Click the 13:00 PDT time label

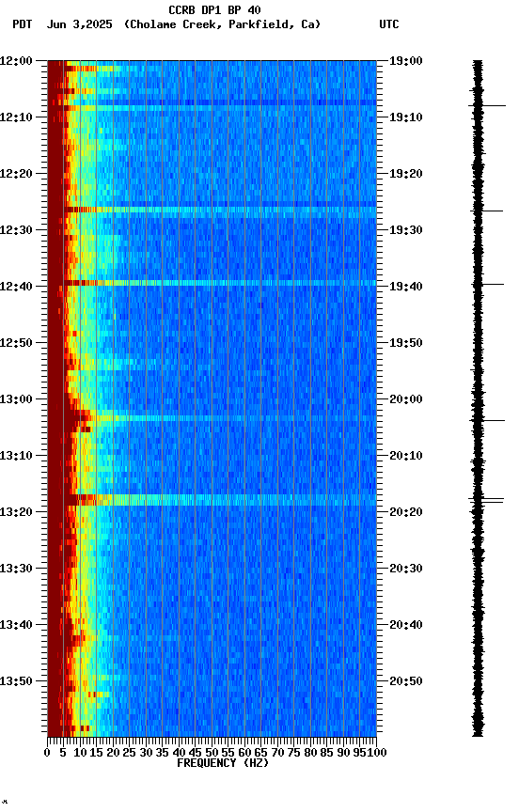click(16, 399)
